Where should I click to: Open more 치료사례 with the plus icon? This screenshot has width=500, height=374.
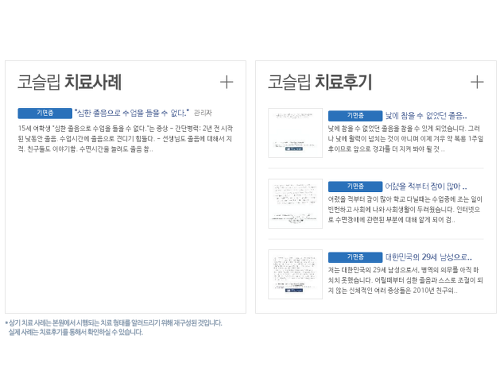[x=227, y=82]
